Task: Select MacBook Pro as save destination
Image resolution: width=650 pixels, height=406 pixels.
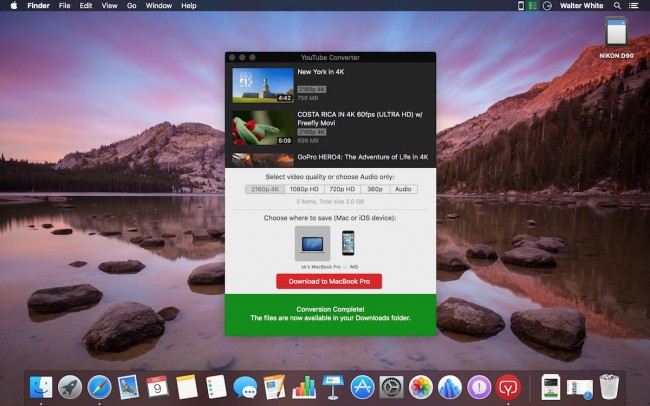Action: [312, 244]
